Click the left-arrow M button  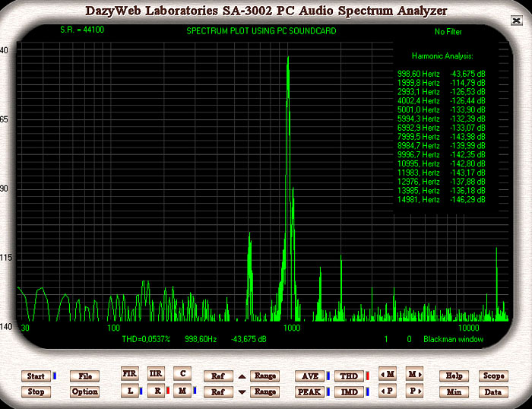click(x=387, y=375)
